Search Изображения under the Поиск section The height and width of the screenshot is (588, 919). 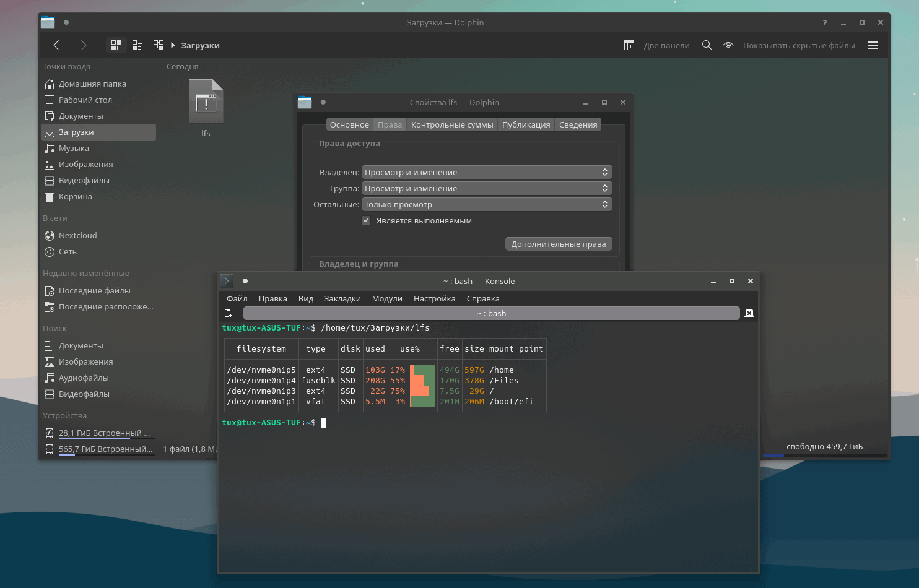click(x=98, y=361)
